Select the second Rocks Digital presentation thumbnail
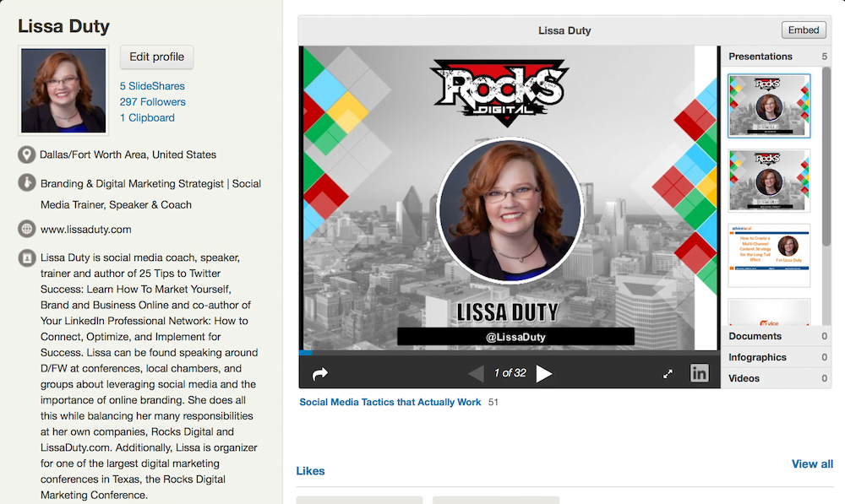The width and height of the screenshot is (845, 504). coord(769,181)
